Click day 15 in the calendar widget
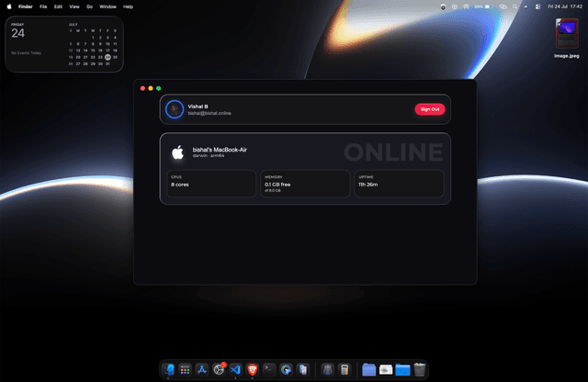Image resolution: width=588 pixels, height=382 pixels. pos(93,51)
